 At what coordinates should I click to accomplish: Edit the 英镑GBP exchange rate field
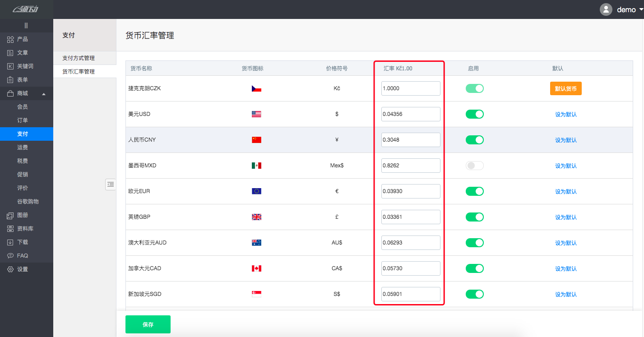click(x=410, y=217)
